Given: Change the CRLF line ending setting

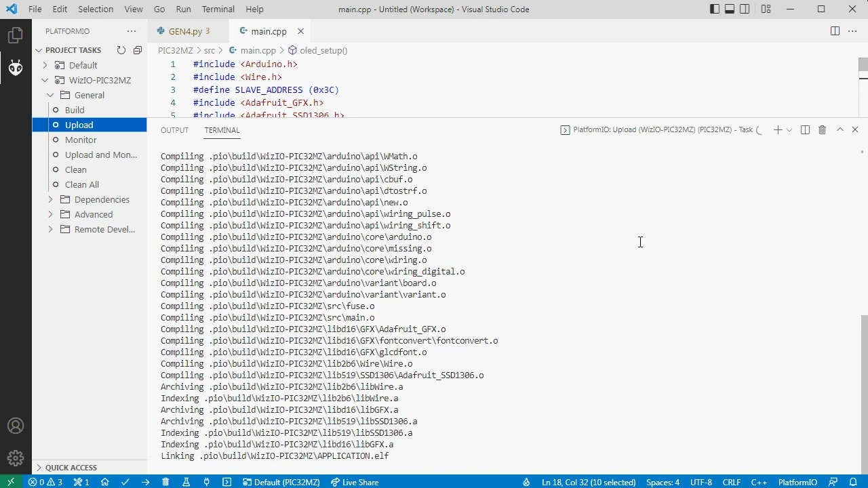Looking at the screenshot, I should 732,482.
